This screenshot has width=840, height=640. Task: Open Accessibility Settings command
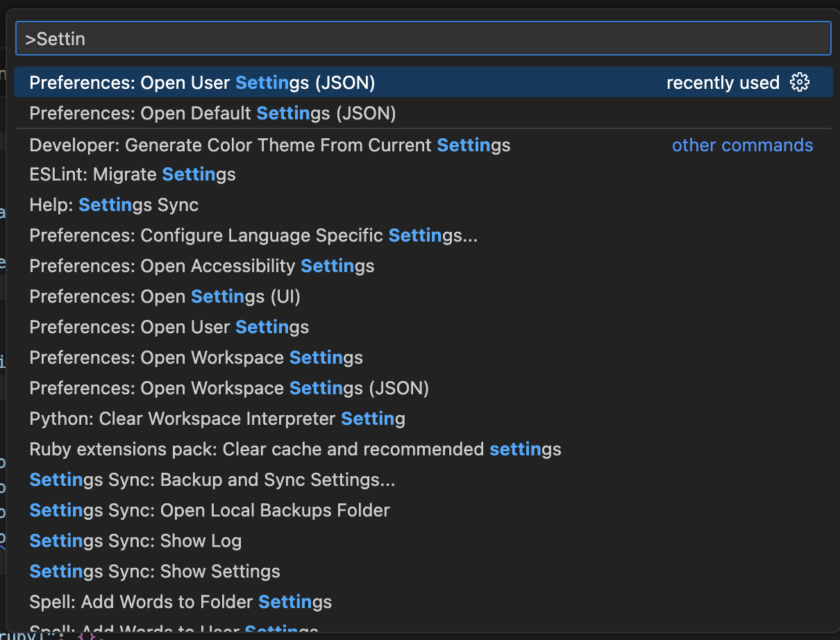tap(201, 266)
